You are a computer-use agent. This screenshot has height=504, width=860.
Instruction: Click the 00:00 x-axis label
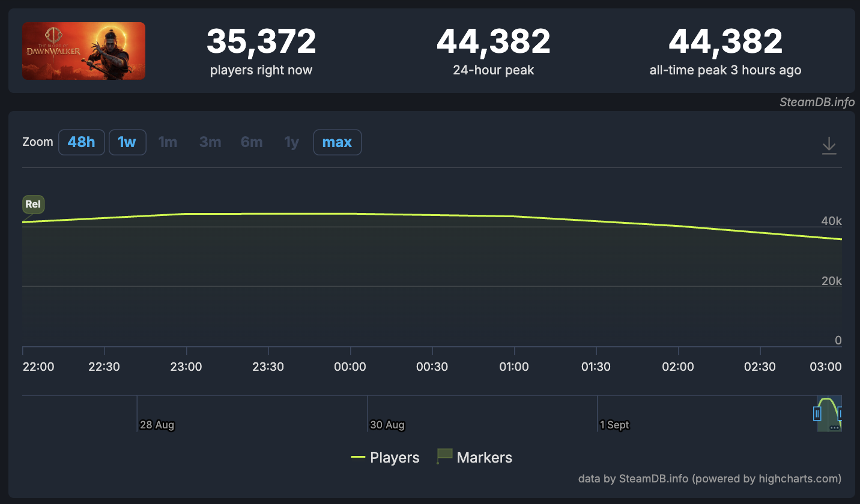pos(350,367)
